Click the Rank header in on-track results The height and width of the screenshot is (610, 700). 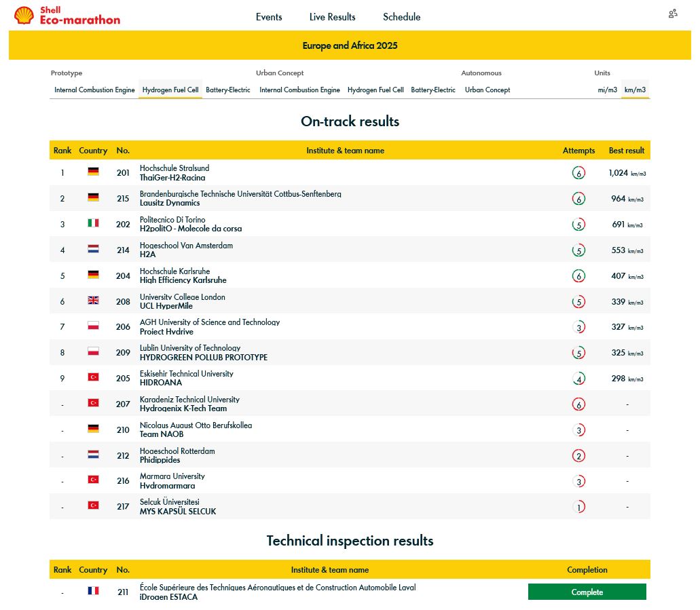pyautogui.click(x=62, y=151)
